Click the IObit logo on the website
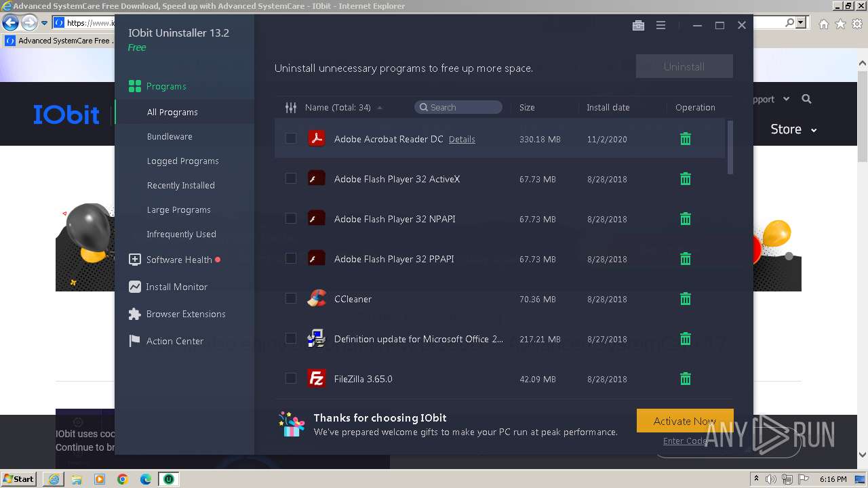868x488 pixels. pos(66,115)
